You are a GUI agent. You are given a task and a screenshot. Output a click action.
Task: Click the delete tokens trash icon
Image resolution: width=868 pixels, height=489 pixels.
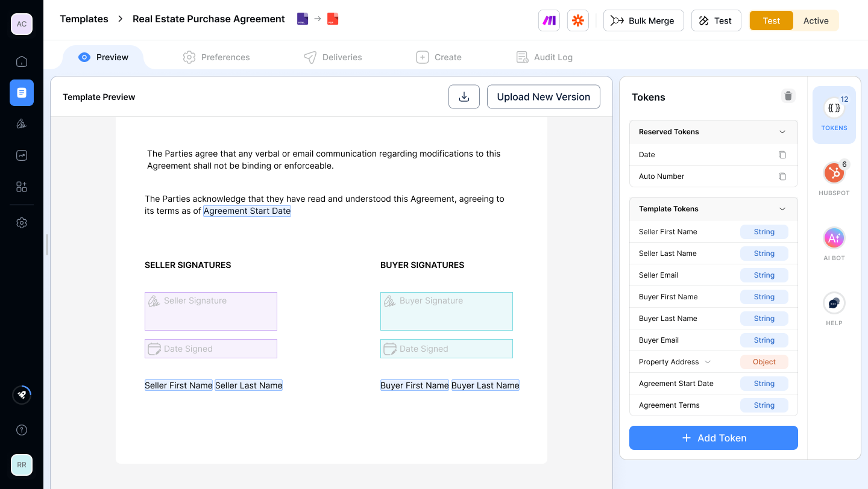tap(788, 95)
